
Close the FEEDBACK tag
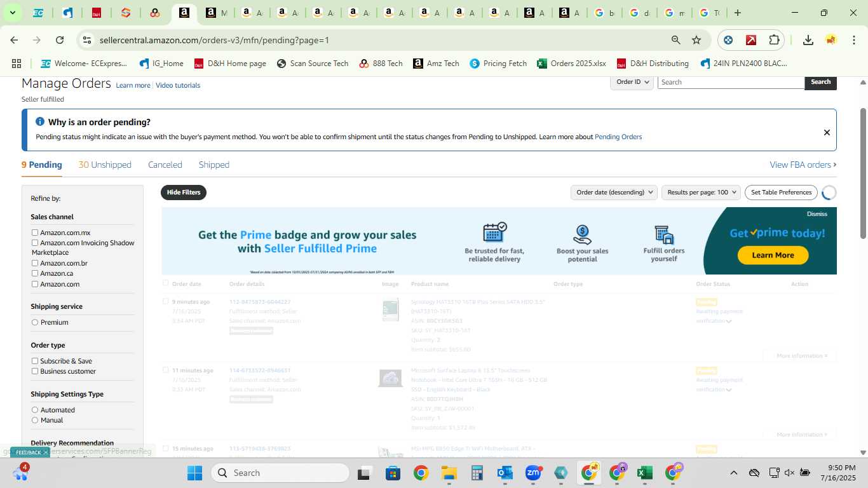click(45, 452)
